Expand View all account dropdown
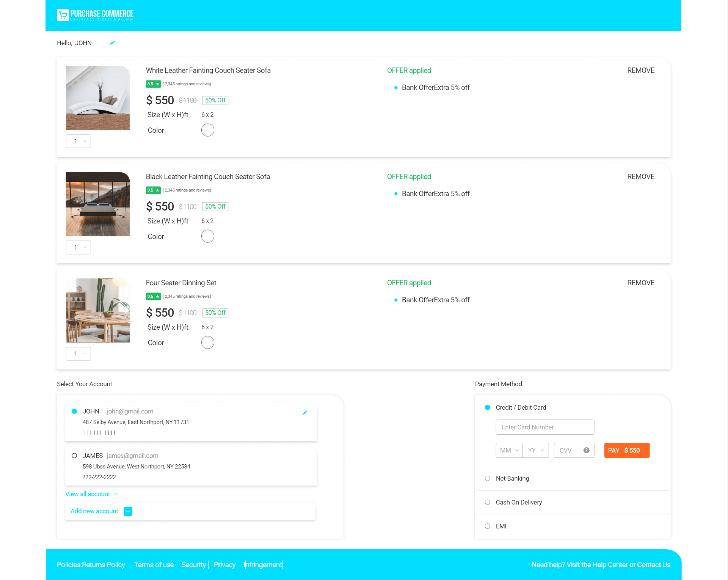Screen dimensions: 728x580 pos(92,494)
